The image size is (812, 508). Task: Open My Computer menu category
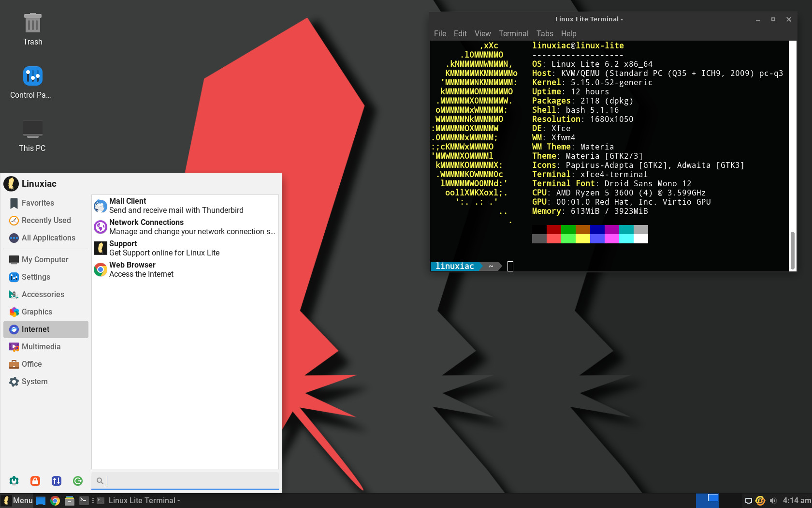46,260
